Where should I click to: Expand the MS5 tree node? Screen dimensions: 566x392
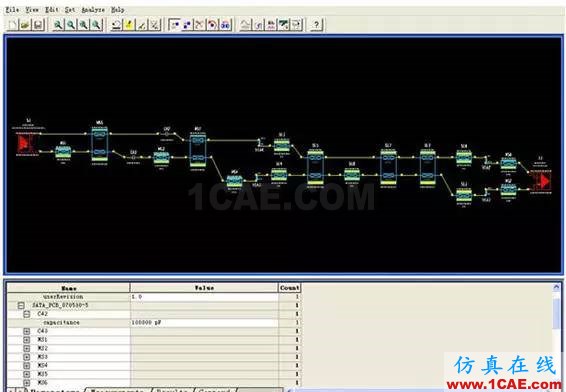click(x=27, y=374)
